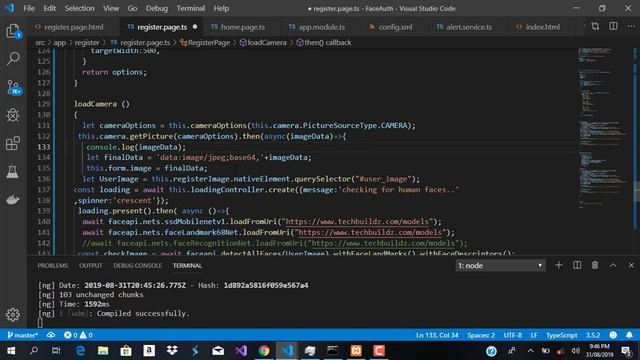
Task: Change end of line via LF
Action: click(x=533, y=335)
